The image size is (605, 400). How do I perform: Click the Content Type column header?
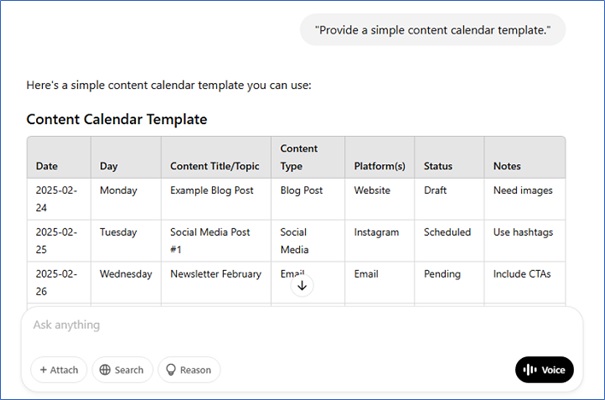click(x=299, y=157)
